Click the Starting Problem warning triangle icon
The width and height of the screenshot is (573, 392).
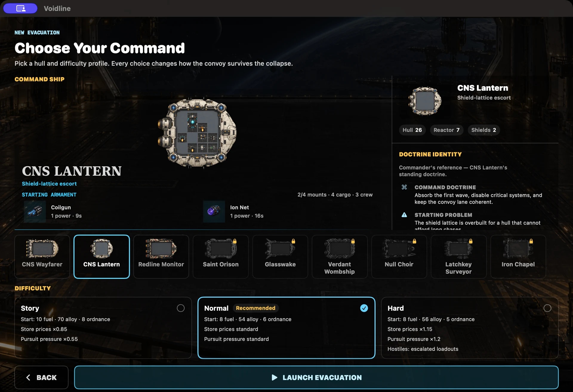coord(404,215)
